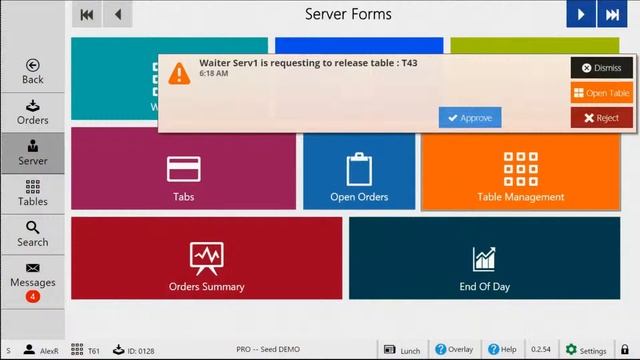
Task: Click the T61 table indicator
Action: [x=85, y=350]
